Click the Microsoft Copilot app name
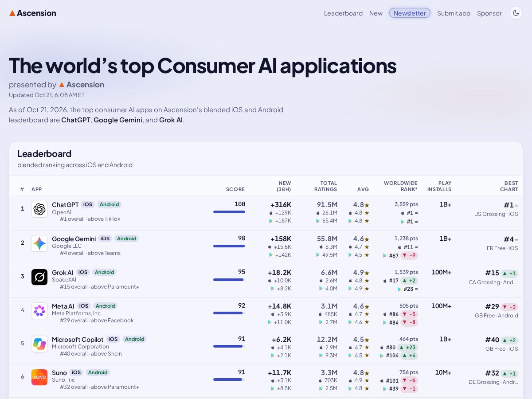This screenshot has height=399, width=532. point(78,340)
